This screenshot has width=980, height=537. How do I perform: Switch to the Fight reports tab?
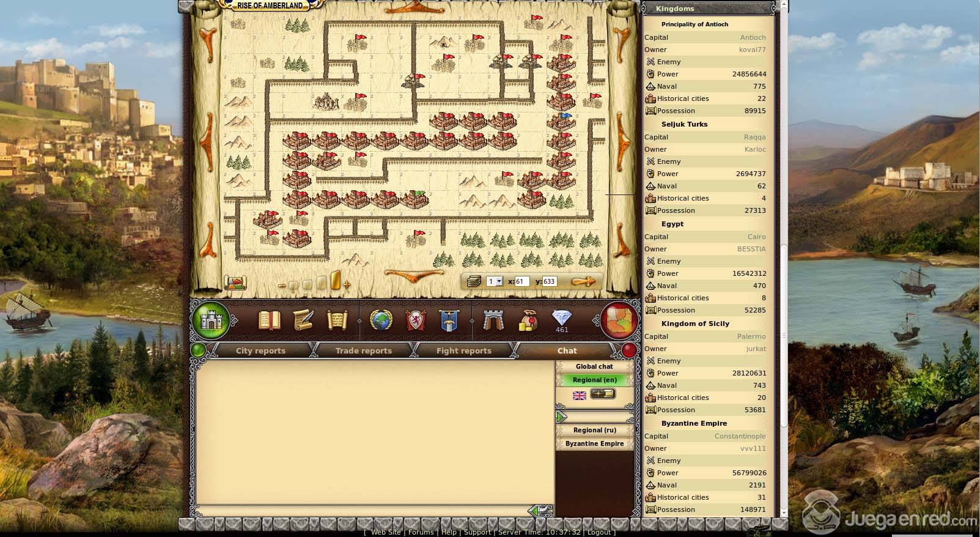463,350
